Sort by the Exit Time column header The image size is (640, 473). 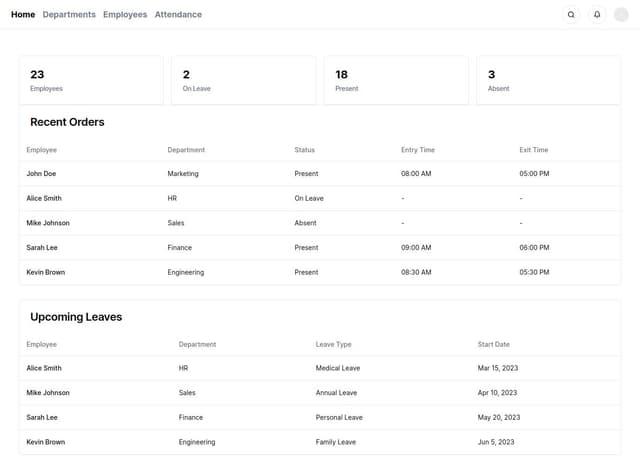[x=534, y=150]
